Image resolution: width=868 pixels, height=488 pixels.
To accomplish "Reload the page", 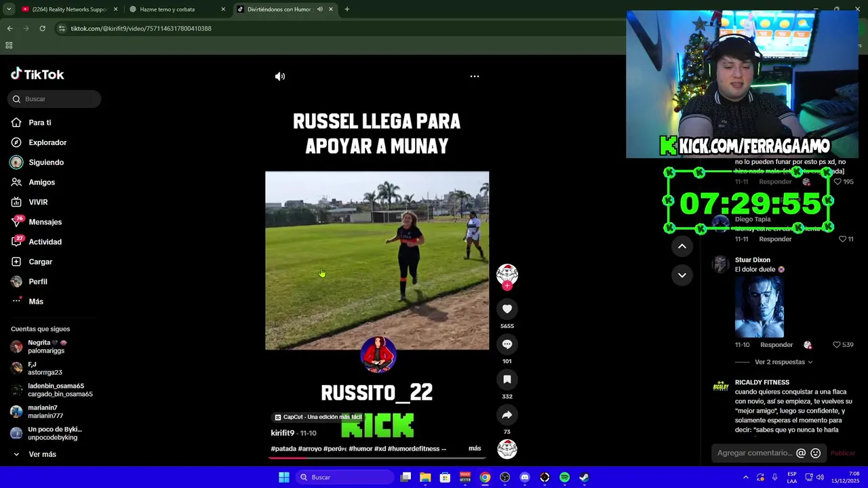I will [42, 28].
